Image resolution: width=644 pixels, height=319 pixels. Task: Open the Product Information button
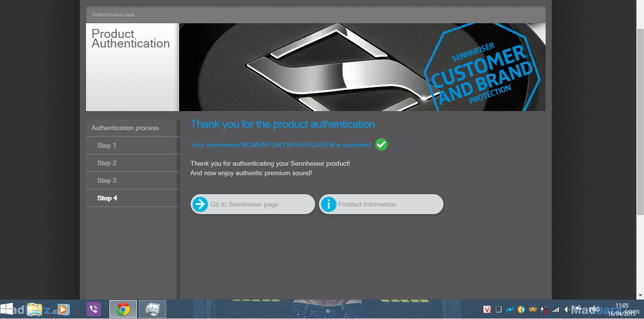(x=381, y=204)
